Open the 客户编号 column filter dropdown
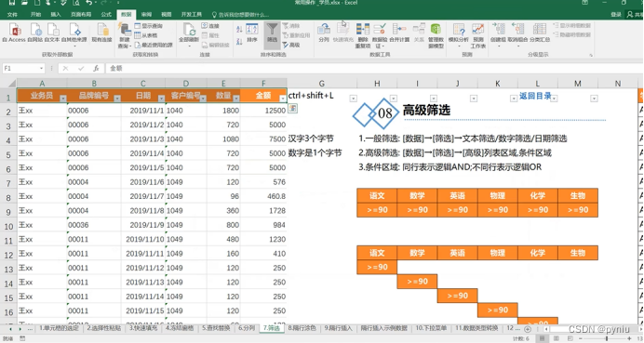 coord(203,99)
